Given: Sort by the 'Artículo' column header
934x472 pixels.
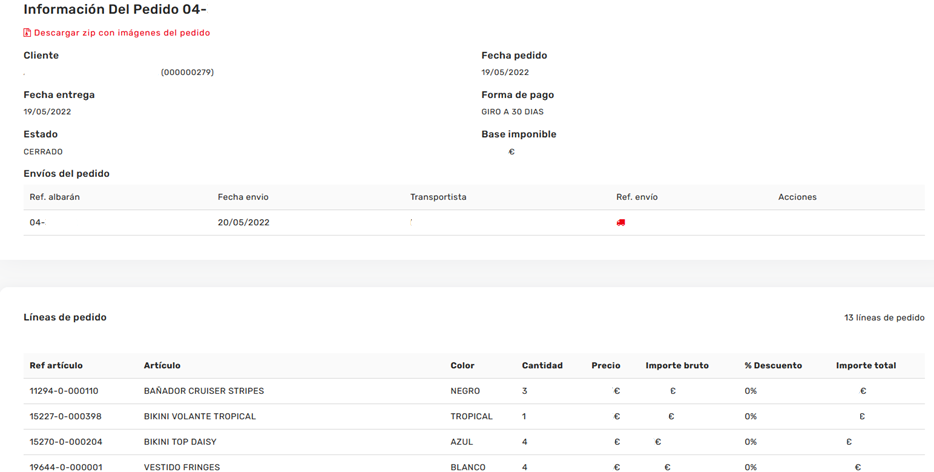Looking at the screenshot, I should coord(162,366).
